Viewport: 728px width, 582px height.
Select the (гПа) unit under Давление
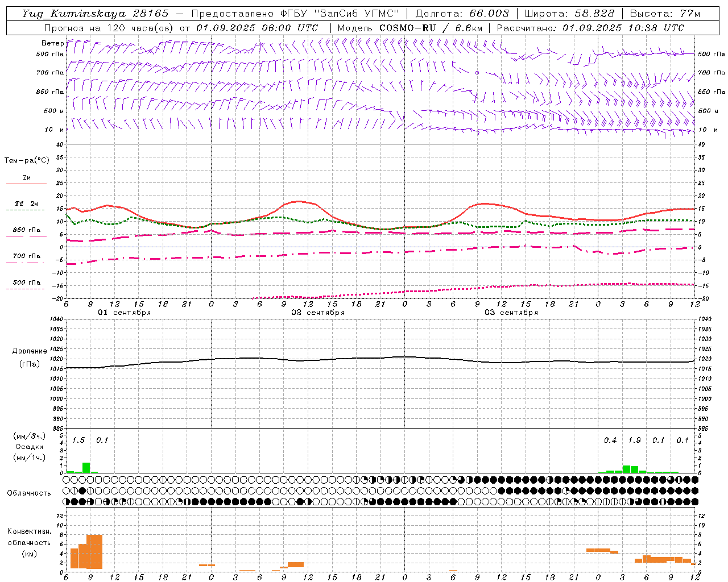[x=30, y=364]
